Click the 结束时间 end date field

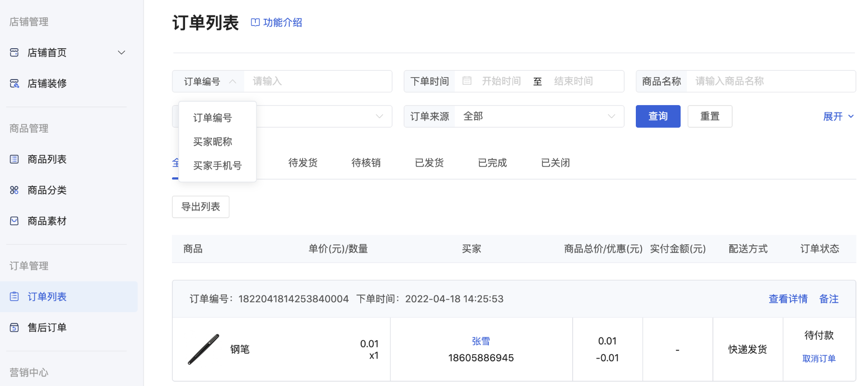point(574,81)
